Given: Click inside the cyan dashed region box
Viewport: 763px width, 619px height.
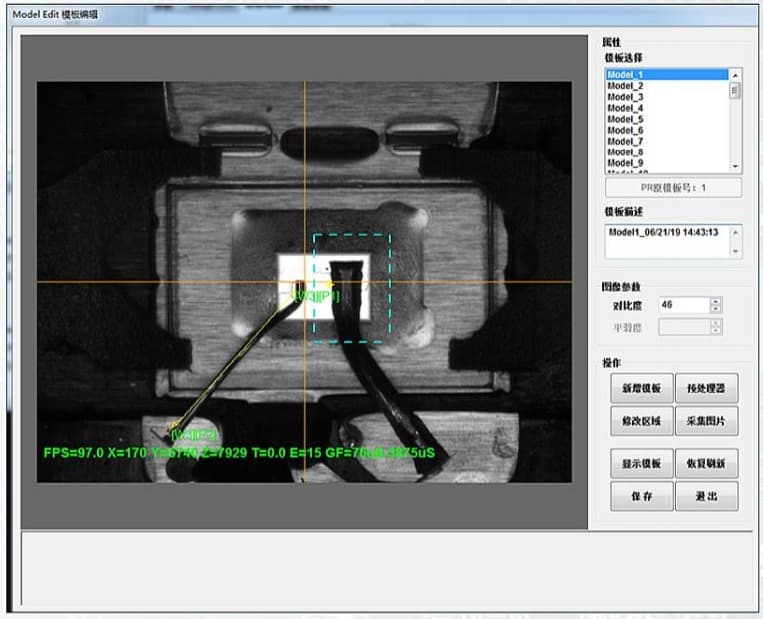Looking at the screenshot, I should click(352, 288).
